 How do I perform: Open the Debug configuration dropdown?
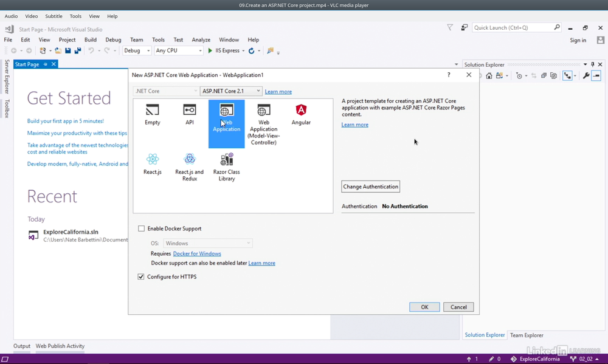coord(137,51)
